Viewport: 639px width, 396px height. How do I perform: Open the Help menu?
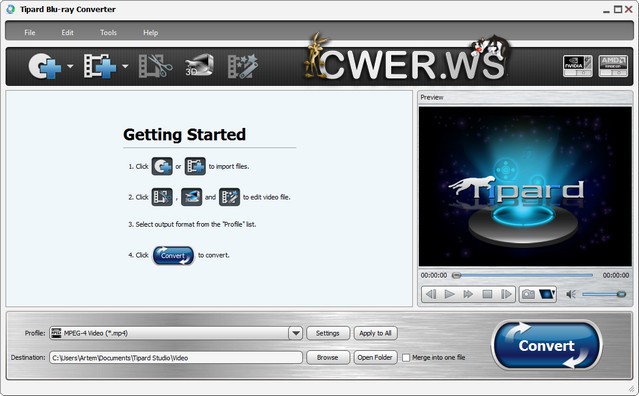tap(150, 33)
